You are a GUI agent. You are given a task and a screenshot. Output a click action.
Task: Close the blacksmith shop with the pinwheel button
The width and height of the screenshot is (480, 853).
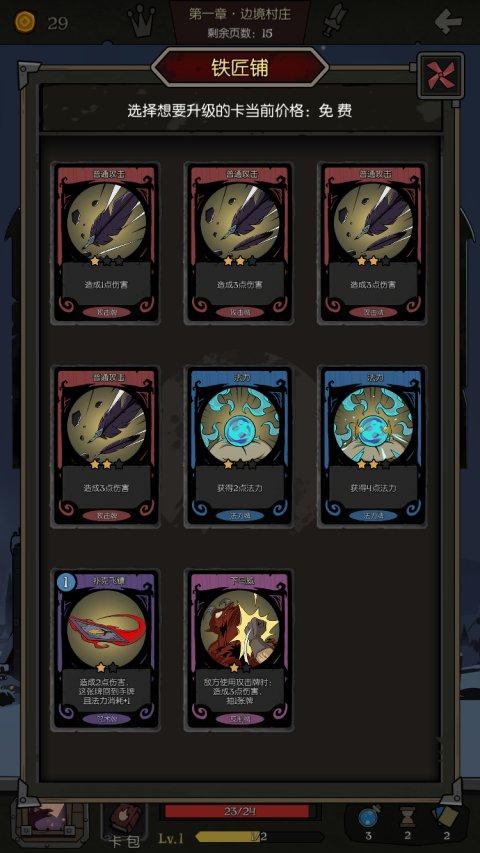click(441, 76)
